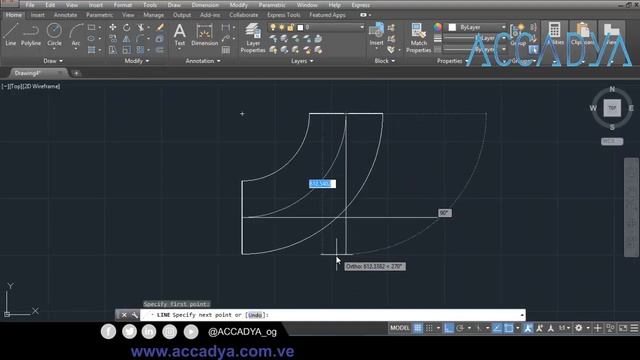This screenshot has width=640, height=360.
Task: Activate the Rotate modify tool
Action: 127,27
